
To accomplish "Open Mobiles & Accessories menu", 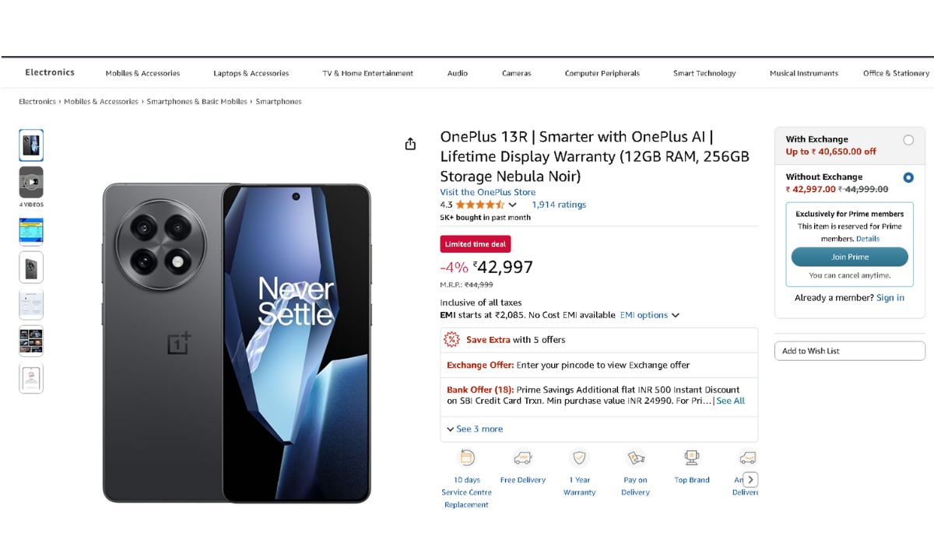I will pos(142,73).
